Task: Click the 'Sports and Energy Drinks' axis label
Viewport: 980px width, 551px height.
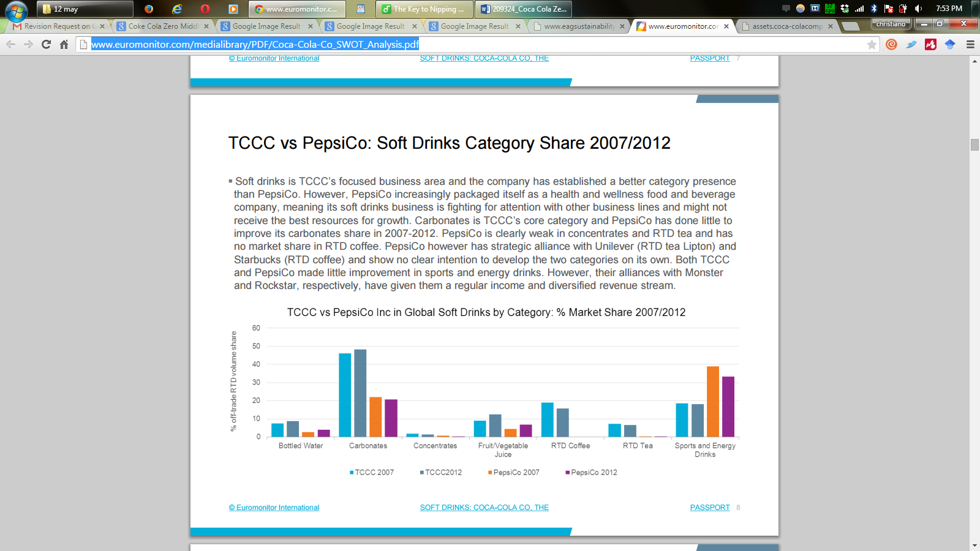Action: pyautogui.click(x=705, y=450)
